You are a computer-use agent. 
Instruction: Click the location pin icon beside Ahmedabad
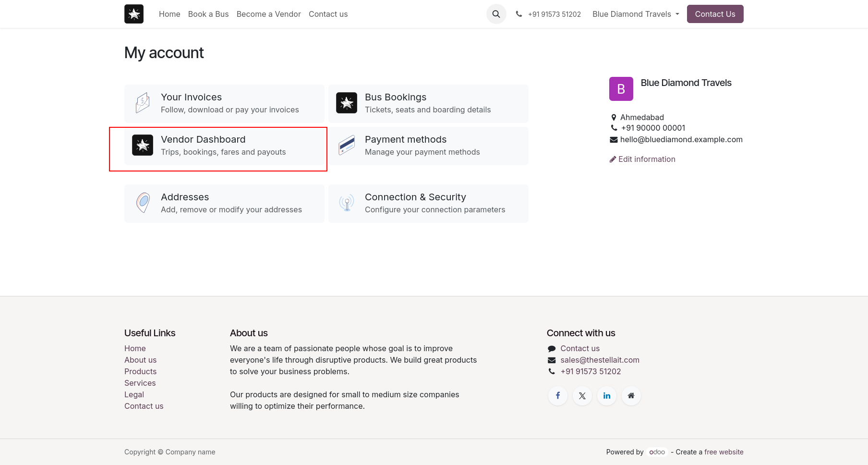tap(614, 117)
